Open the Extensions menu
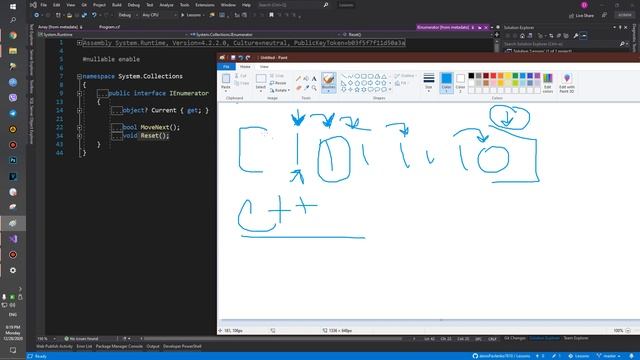Viewport: 640px width, 360px height. tap(204, 5)
